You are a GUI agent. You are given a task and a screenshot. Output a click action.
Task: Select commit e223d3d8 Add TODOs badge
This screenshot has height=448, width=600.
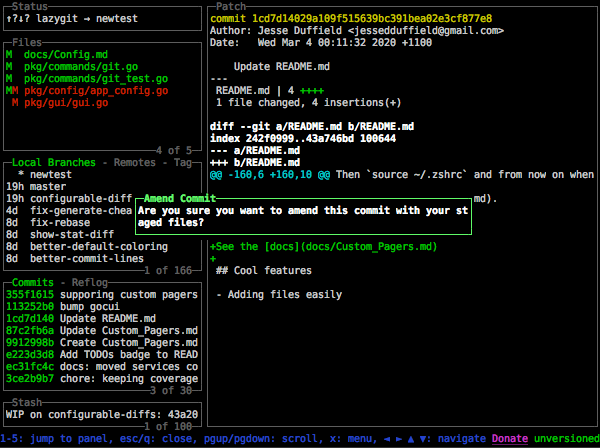click(x=102, y=354)
